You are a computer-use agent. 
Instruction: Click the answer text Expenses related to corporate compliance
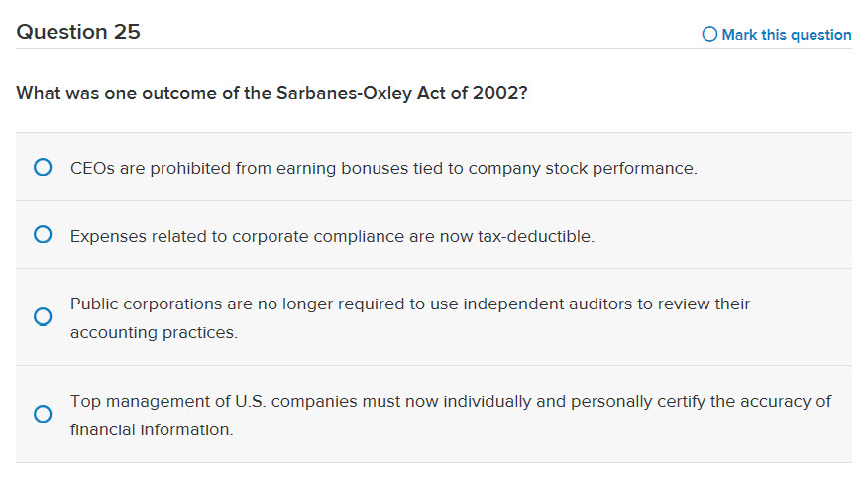click(332, 236)
